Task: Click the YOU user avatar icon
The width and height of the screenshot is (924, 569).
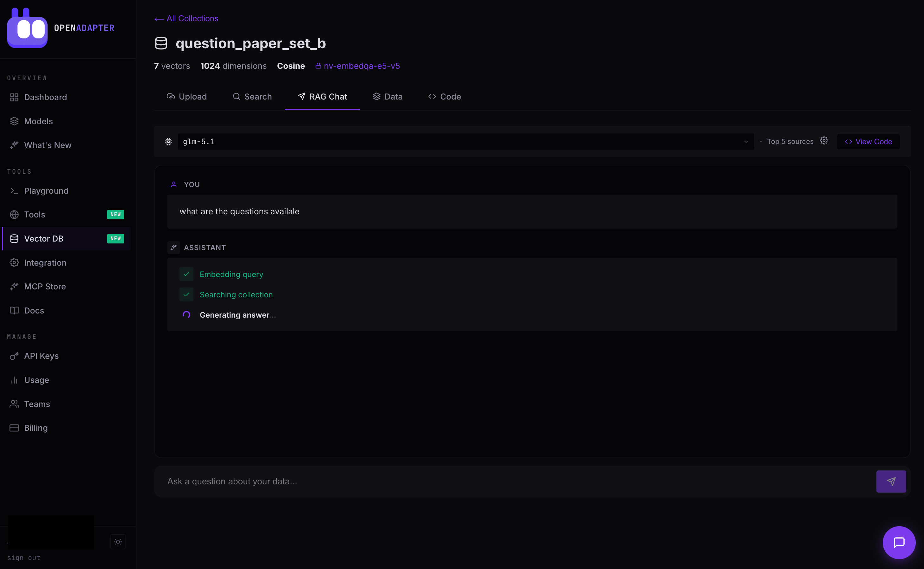Action: [173, 184]
